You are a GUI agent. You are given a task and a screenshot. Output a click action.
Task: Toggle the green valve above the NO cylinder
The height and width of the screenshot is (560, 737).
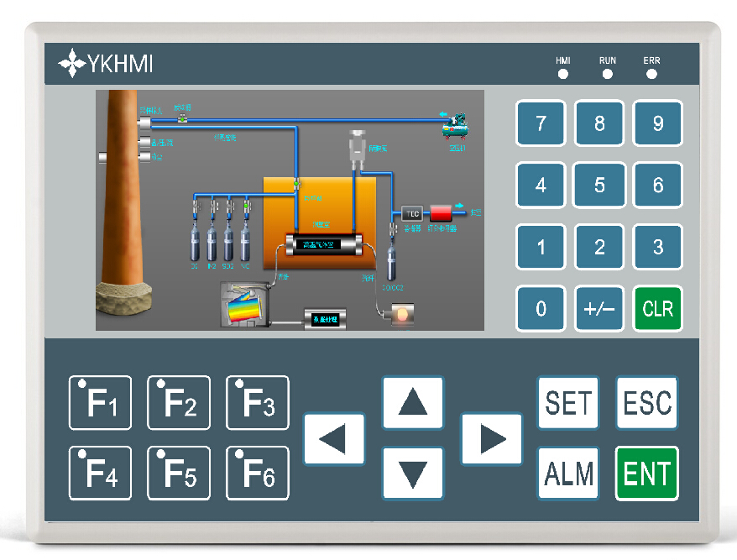[246, 207]
